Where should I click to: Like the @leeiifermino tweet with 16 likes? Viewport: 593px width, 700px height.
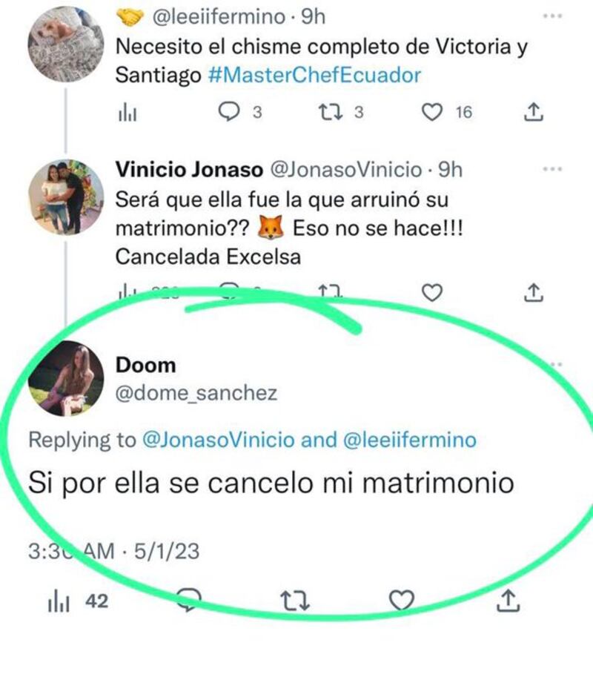pos(431,112)
